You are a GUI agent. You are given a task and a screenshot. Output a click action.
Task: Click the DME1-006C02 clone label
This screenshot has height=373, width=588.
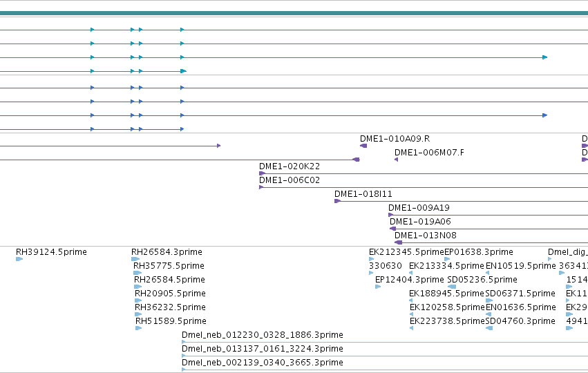point(290,180)
